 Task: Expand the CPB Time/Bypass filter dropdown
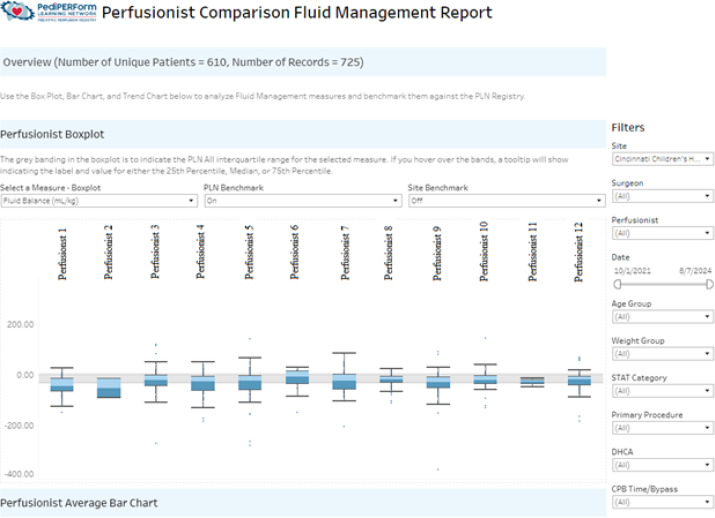point(663,502)
